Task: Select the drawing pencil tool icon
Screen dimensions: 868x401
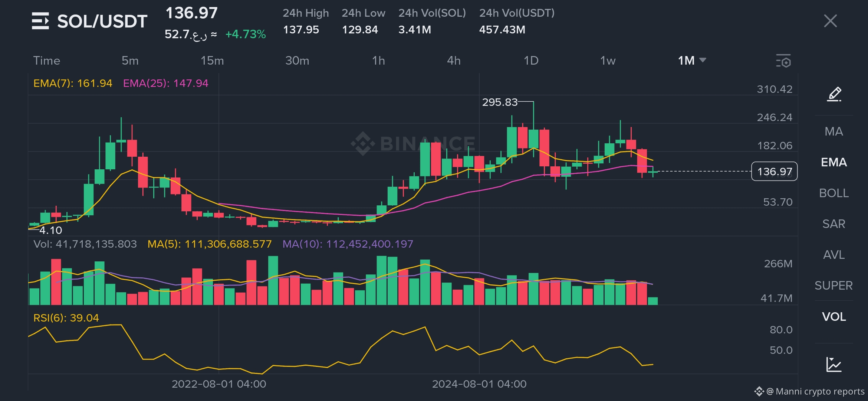Action: click(x=834, y=94)
